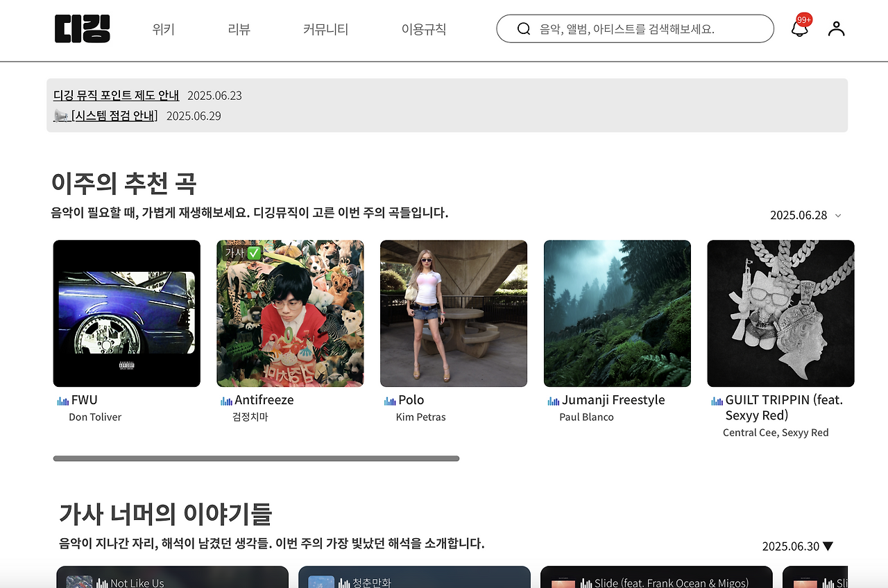Click the horizontal scrollbar under recommended songs
This screenshot has width=888, height=588.
256,458
